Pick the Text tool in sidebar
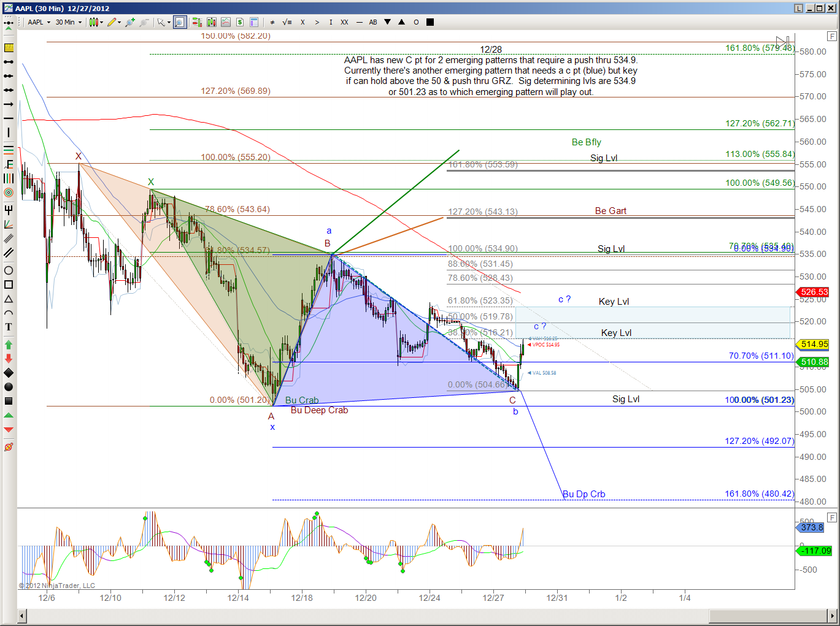The image size is (840, 626). (9, 327)
